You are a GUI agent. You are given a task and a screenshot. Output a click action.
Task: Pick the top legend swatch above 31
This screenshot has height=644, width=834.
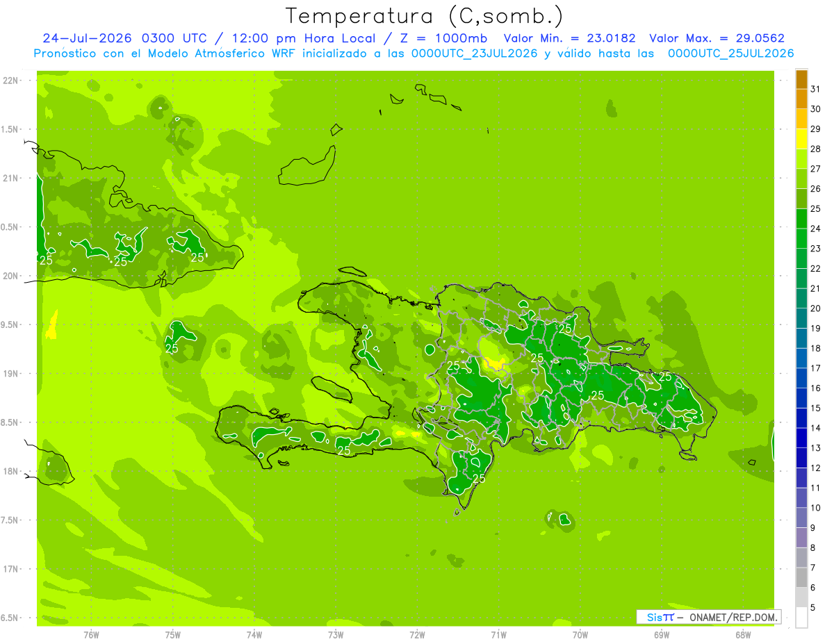point(801,79)
